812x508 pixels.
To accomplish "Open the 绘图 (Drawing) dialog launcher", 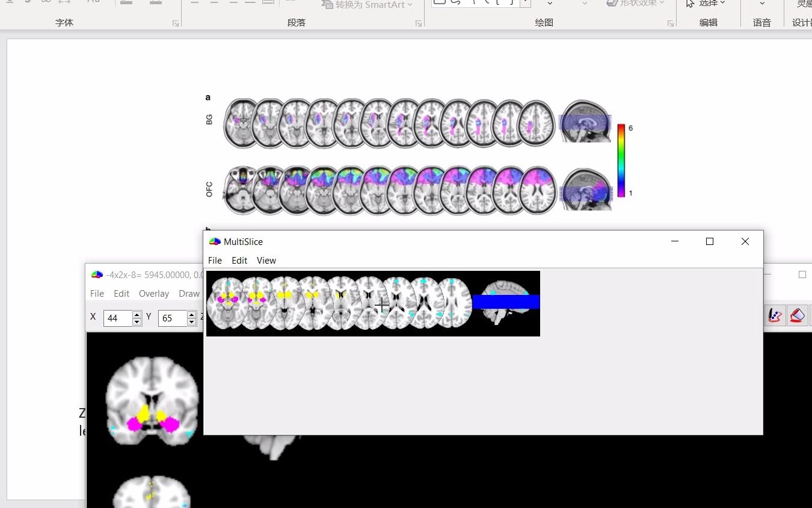I will click(x=670, y=23).
